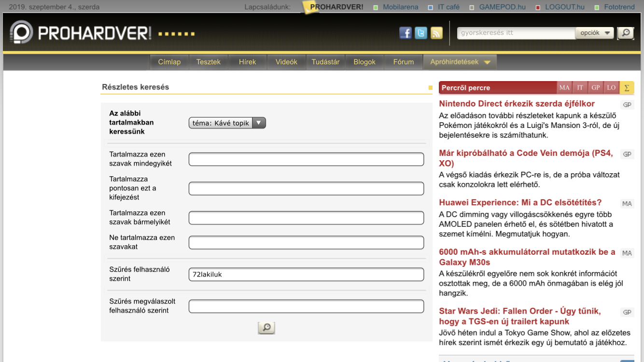Image resolution: width=644 pixels, height=362 pixels.
Task: Click the Prohardver logo in header
Action: (80, 33)
